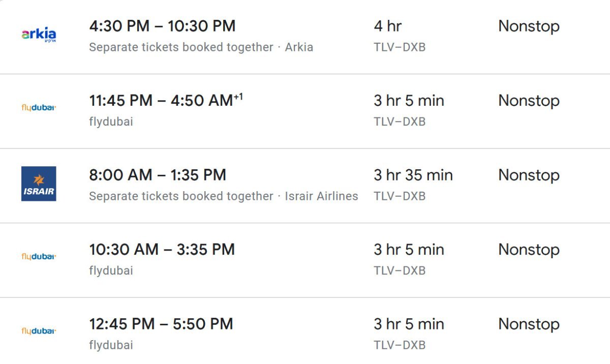Click the flydubai logo on 10:30 AM flight

(39, 257)
